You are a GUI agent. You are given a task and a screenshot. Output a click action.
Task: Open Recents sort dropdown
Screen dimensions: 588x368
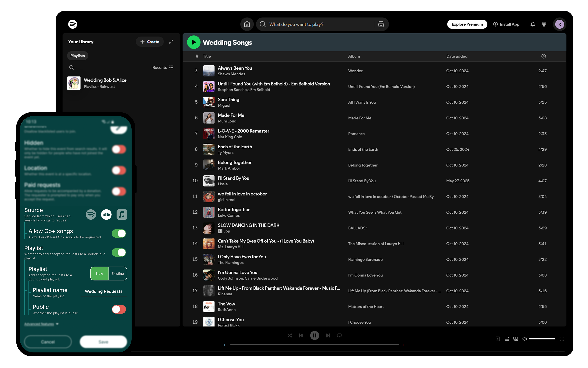163,67
